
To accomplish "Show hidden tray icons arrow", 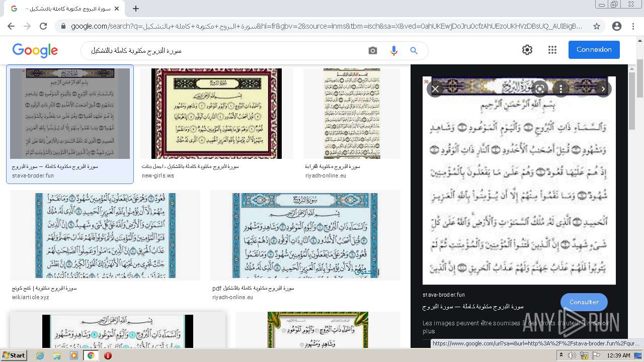I will pos(562,355).
